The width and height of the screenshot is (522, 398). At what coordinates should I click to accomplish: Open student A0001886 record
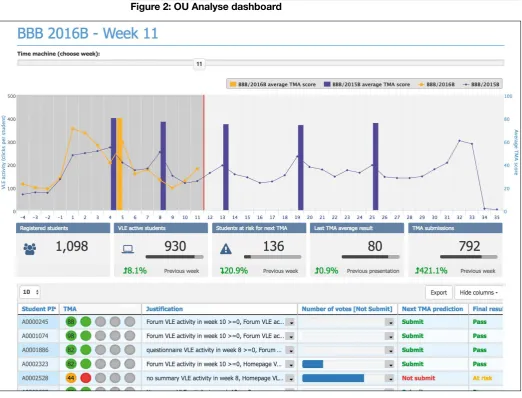(x=35, y=350)
